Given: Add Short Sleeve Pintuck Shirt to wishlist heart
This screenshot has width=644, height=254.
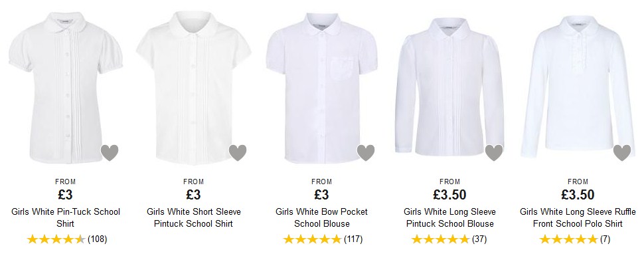Looking at the screenshot, I should coord(238,153).
